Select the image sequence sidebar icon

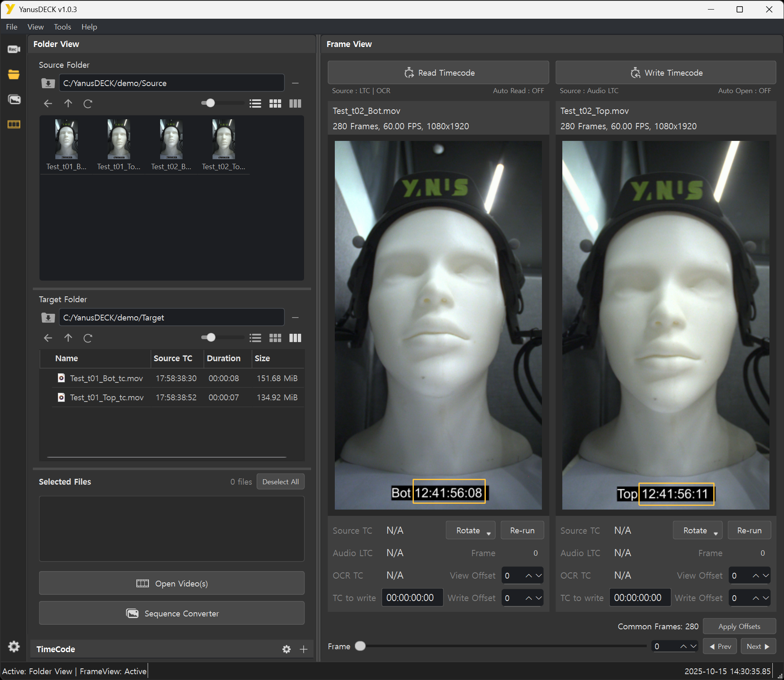[14, 99]
